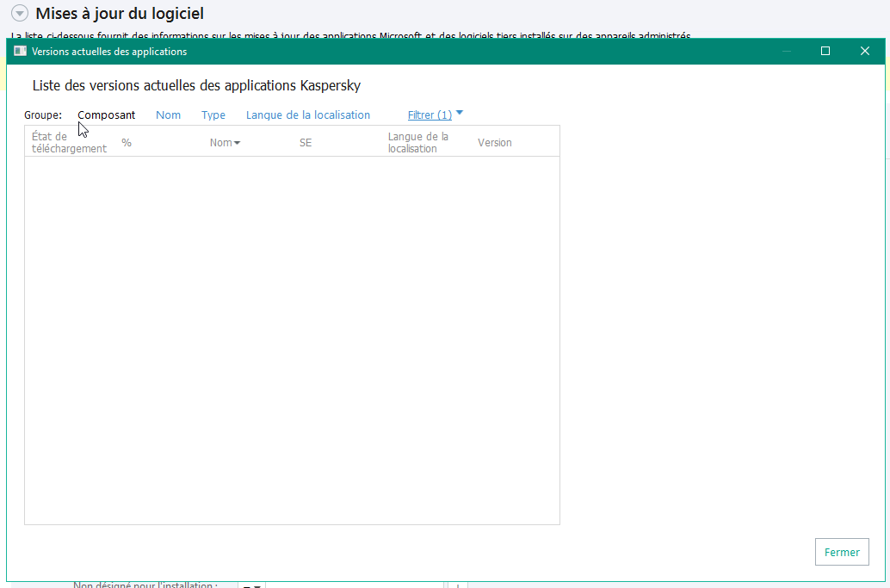890x588 pixels.
Task: Sort by the % column header
Action: (x=127, y=142)
